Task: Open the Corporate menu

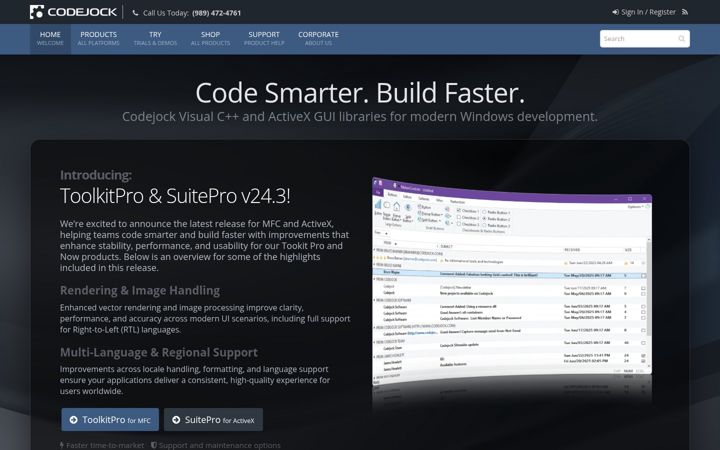Action: [x=318, y=39]
